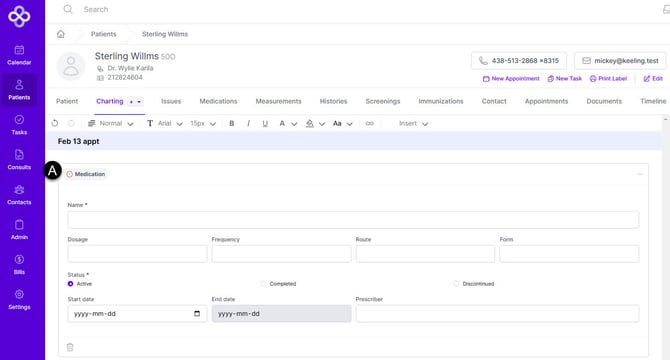This screenshot has height=360, width=670.
Task: Click into the medication Name field
Action: [353, 220]
